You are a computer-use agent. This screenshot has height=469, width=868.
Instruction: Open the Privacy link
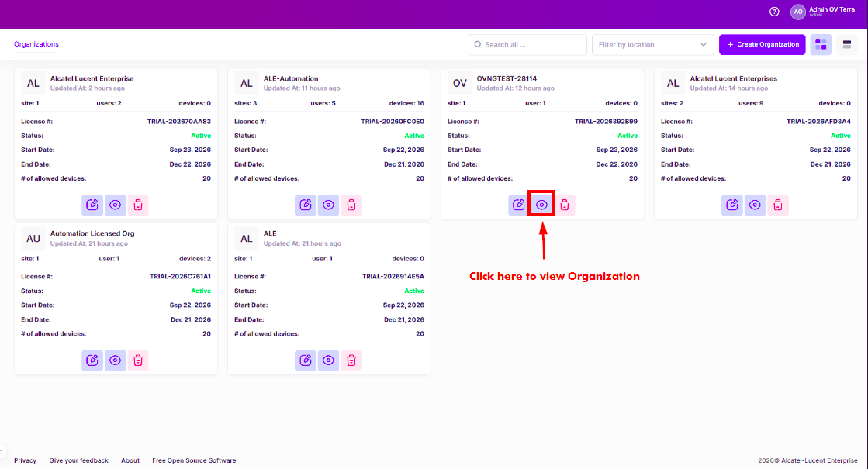(x=25, y=460)
